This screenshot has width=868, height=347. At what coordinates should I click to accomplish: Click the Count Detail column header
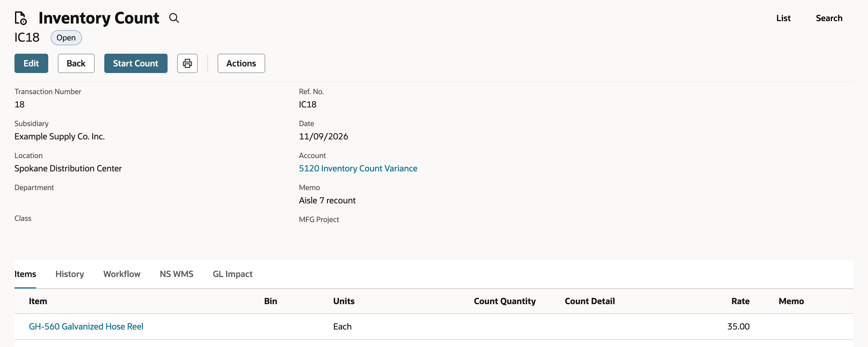click(590, 301)
